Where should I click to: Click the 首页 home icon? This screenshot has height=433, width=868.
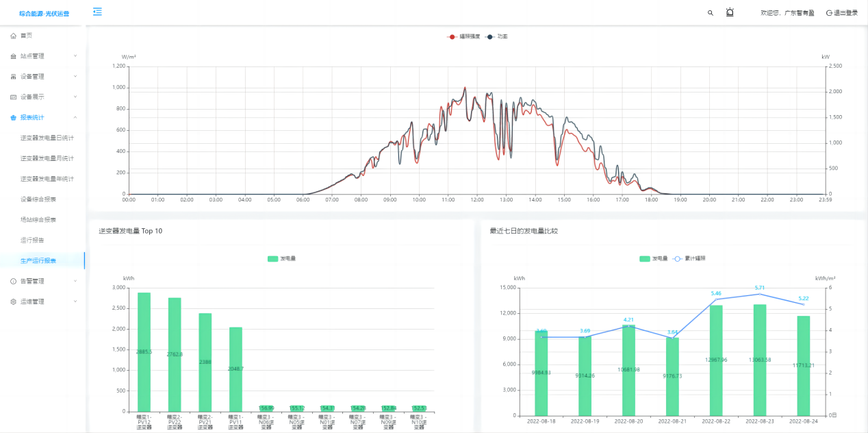(x=14, y=36)
